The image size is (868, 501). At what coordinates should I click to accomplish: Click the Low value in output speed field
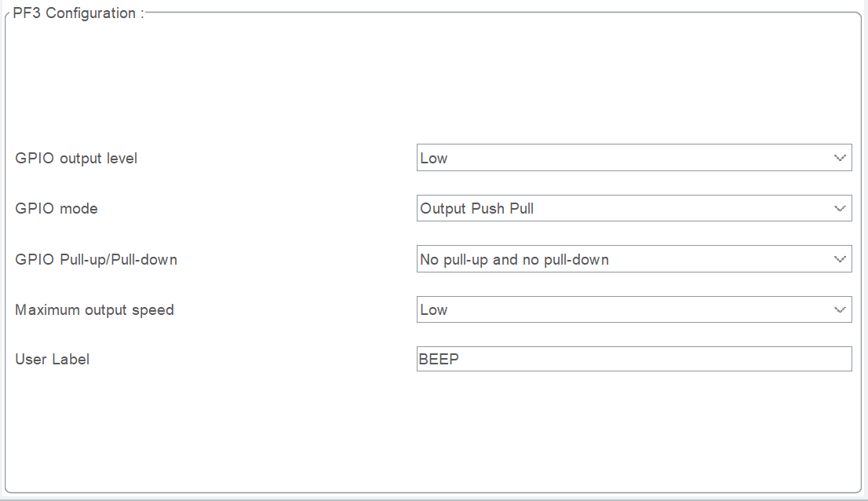click(433, 310)
